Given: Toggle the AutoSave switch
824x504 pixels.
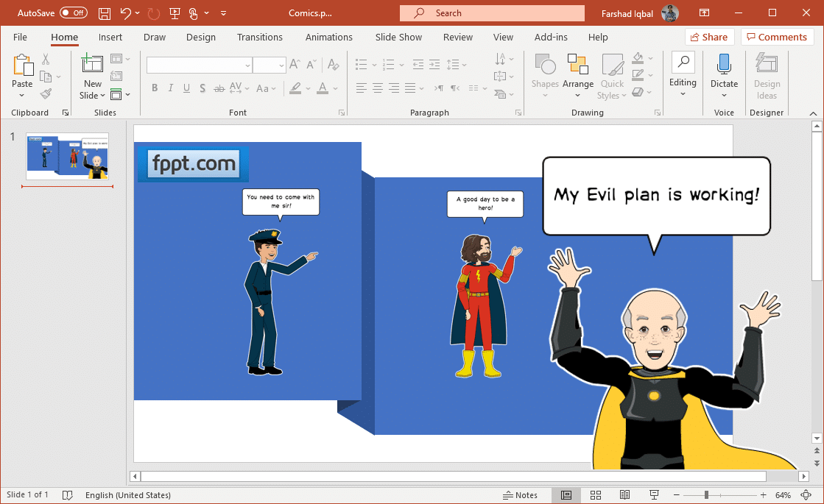Looking at the screenshot, I should 73,13.
